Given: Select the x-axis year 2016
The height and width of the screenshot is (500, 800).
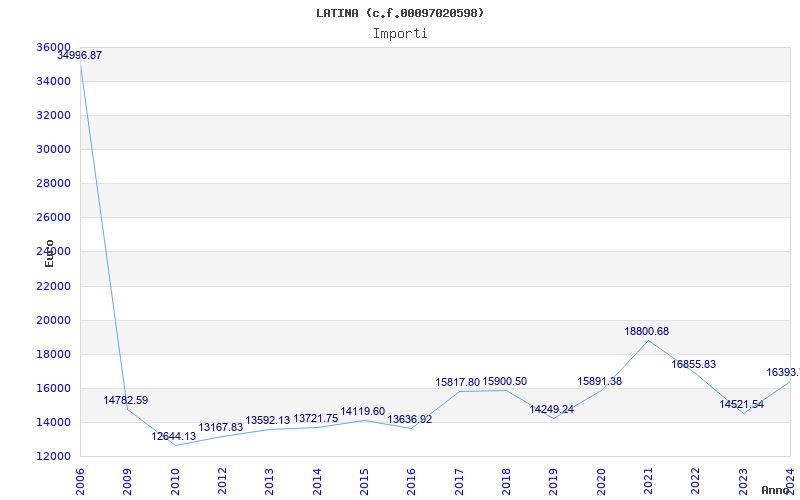Looking at the screenshot, I should [412, 481].
